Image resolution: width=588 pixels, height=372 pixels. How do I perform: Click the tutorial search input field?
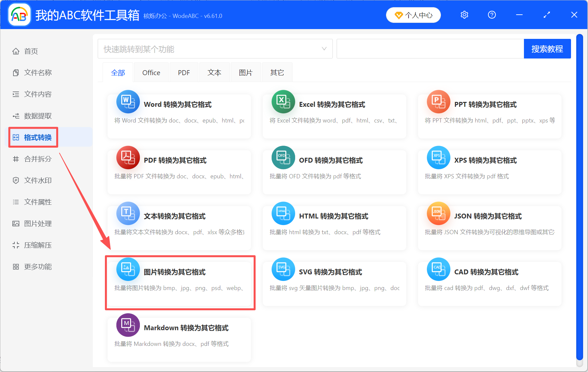430,49
